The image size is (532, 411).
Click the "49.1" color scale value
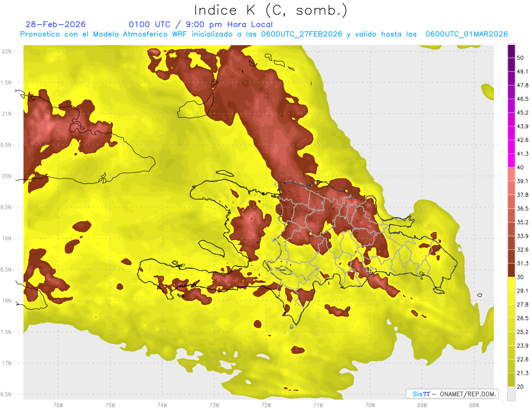click(x=522, y=71)
